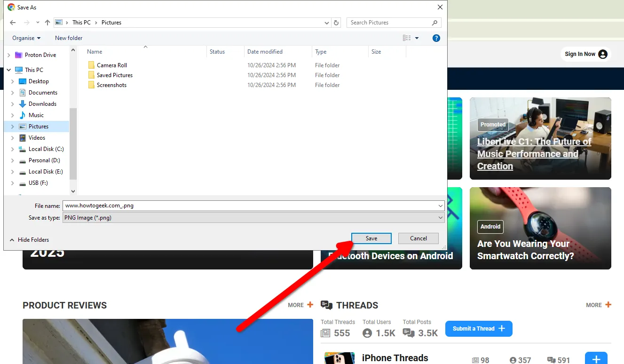Click the Back navigation arrow
Viewport: 624px width, 364px height.
coord(13,23)
